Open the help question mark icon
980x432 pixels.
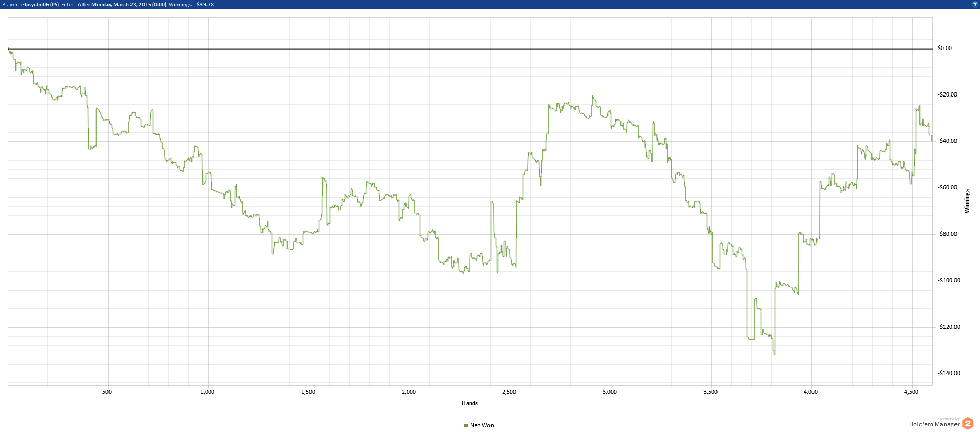(975, 4)
